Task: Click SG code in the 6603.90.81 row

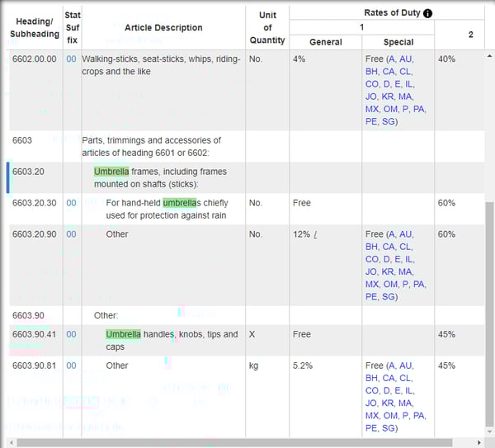Action: coord(389,427)
